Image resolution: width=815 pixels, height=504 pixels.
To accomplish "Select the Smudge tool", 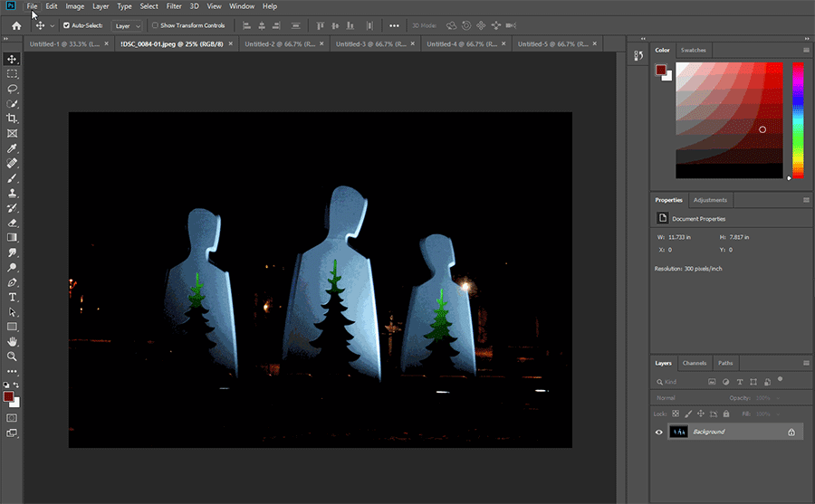I will pos(12,252).
